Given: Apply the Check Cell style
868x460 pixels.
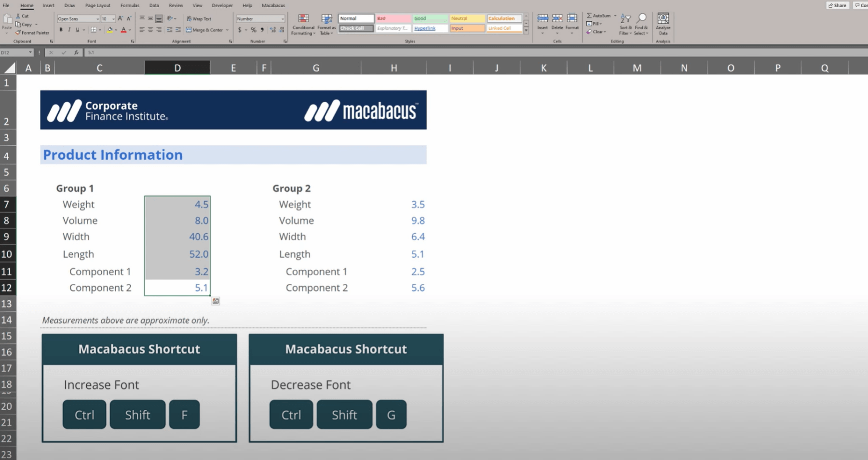Looking at the screenshot, I should coord(356,28).
